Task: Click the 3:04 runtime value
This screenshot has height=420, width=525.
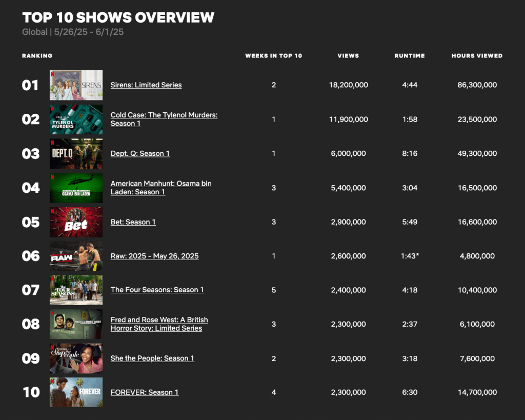Action: (410, 188)
